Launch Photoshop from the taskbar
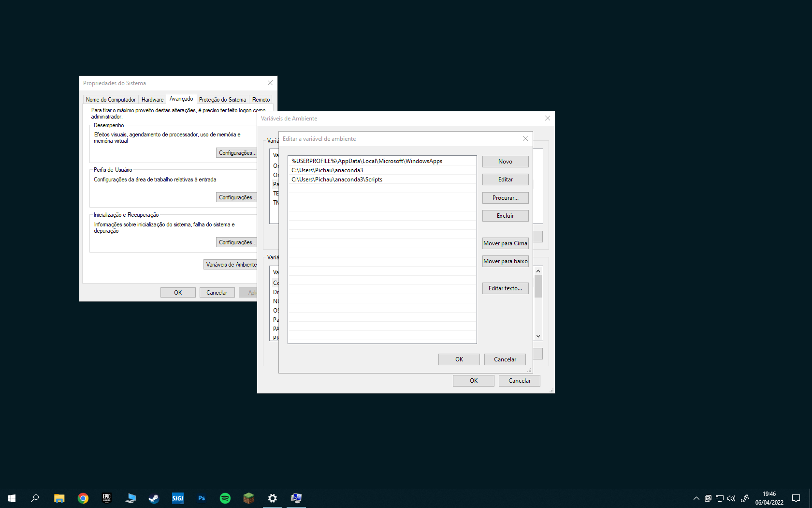 coord(202,498)
